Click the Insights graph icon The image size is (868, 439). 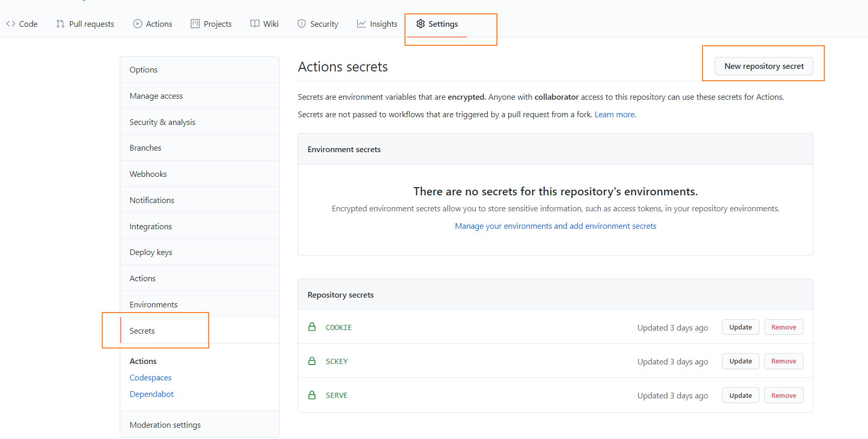coord(362,24)
